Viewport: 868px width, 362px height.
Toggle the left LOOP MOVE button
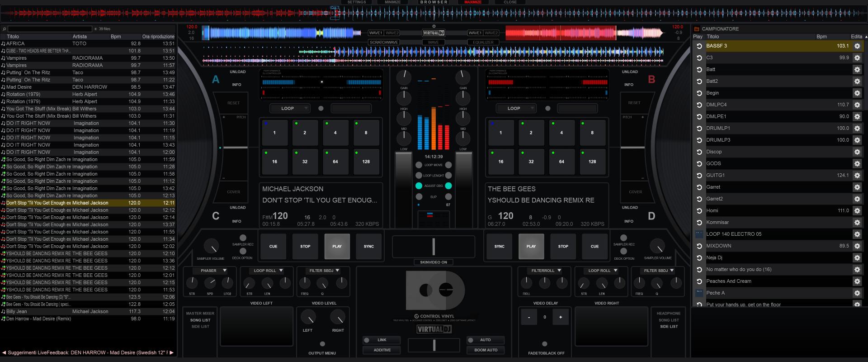coord(419,165)
